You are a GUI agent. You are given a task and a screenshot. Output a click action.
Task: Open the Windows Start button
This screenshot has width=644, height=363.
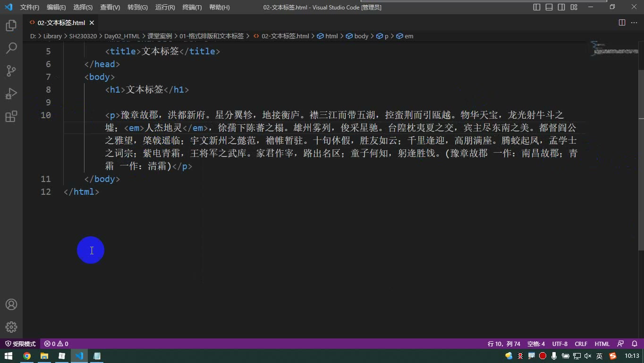[9, 356]
